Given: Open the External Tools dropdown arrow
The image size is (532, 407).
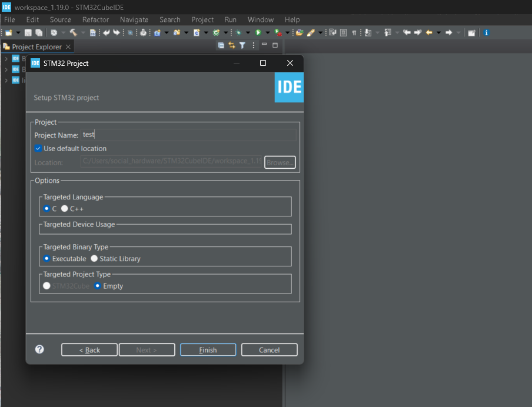Looking at the screenshot, I should tap(287, 32).
